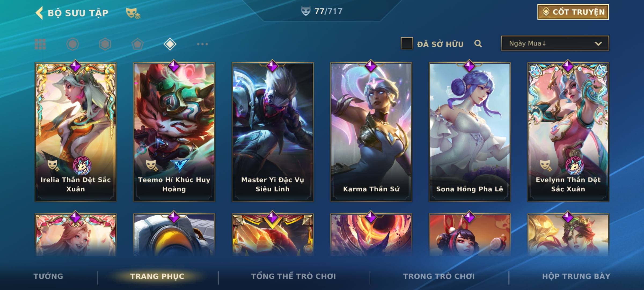Open skin search with magnifier icon
644x290 pixels.
pyautogui.click(x=478, y=44)
